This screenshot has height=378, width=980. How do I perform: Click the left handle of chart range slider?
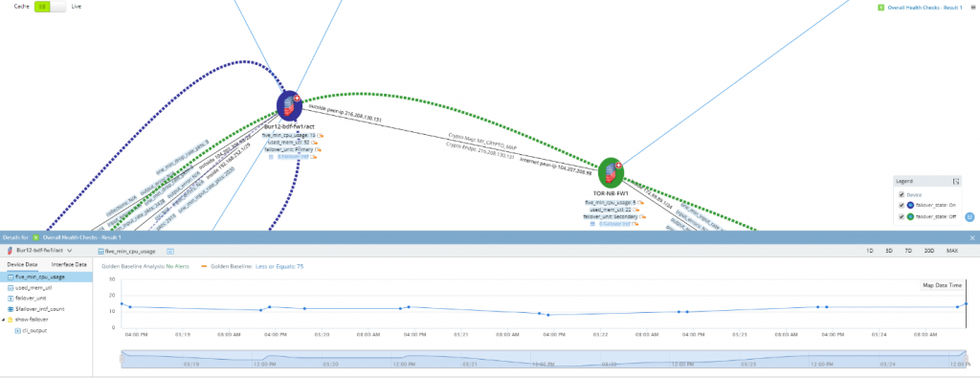pyautogui.click(x=122, y=359)
